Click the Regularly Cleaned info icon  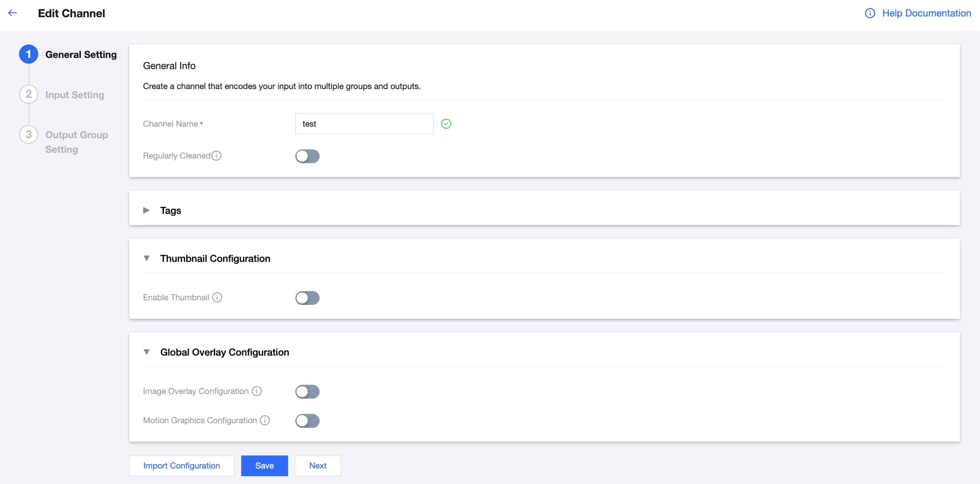(x=216, y=156)
